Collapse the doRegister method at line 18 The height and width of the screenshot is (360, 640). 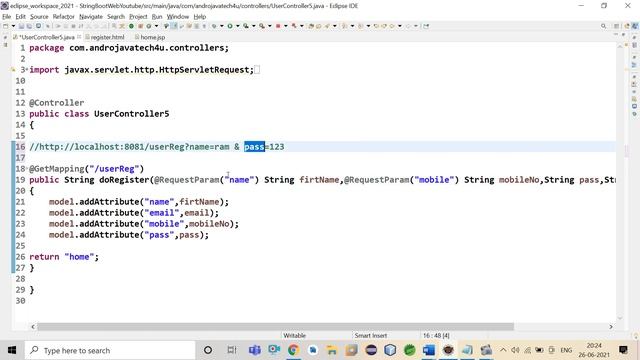click(27, 169)
